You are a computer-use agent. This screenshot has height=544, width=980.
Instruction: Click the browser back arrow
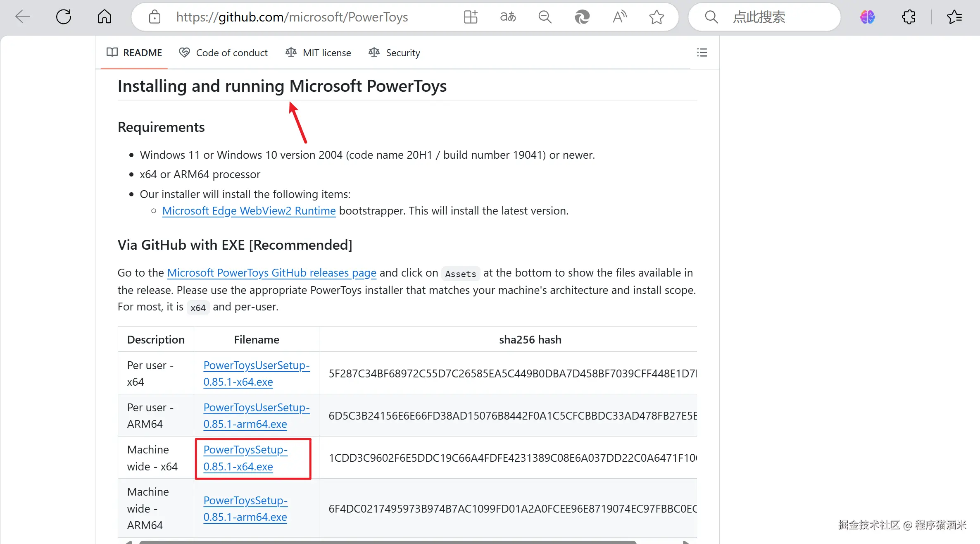tap(23, 17)
